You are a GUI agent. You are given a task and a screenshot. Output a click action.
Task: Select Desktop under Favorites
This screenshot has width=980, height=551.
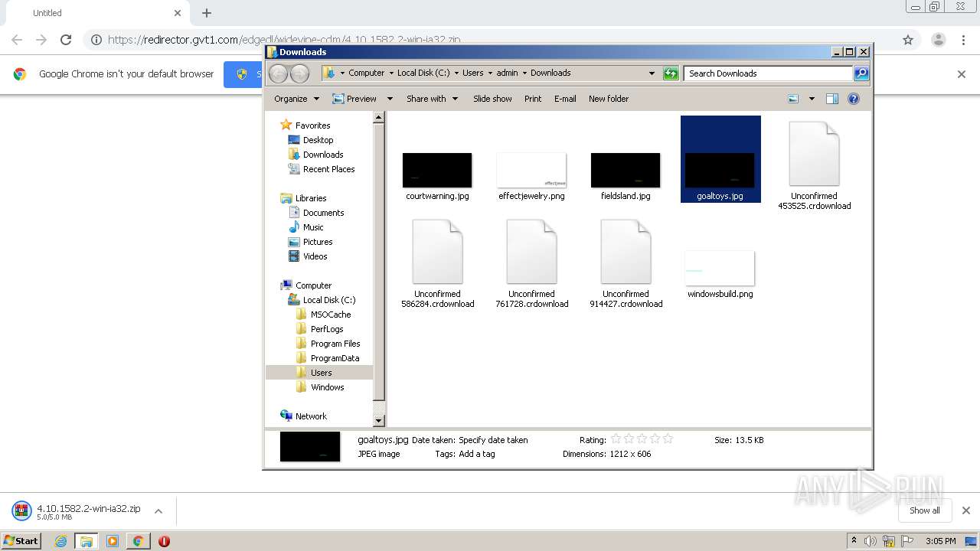point(311,140)
